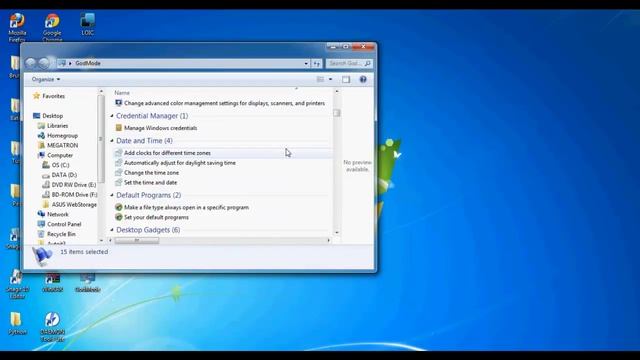Click the Manage Windows credentials icon
The height and width of the screenshot is (360, 640).
click(x=118, y=128)
